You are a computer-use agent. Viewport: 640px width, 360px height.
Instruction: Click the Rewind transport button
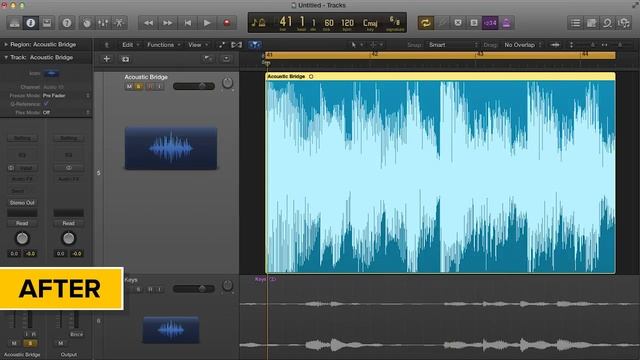148,23
